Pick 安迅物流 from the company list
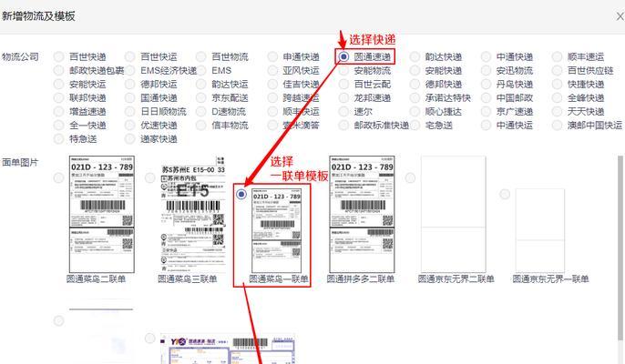This screenshot has height=364, width=625. pos(486,70)
